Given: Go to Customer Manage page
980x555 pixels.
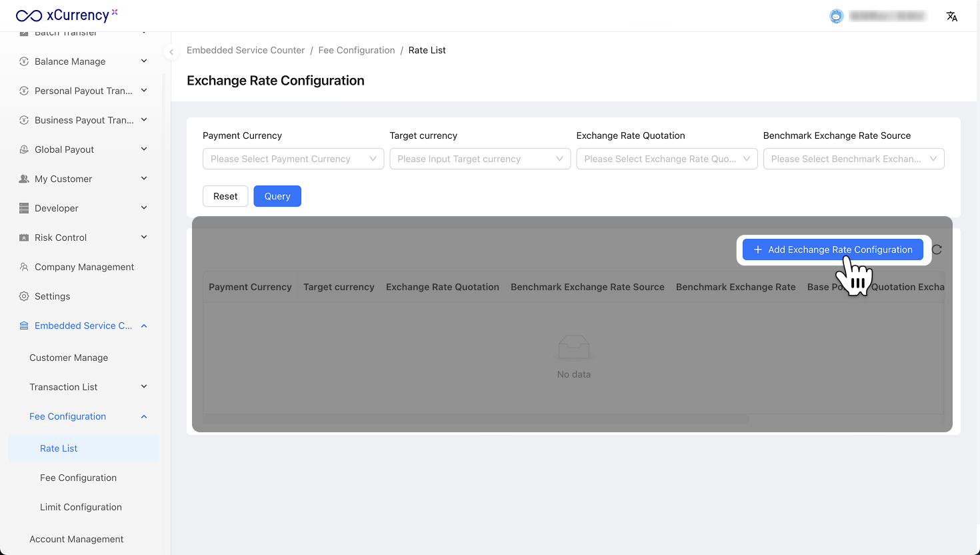Looking at the screenshot, I should click(x=69, y=358).
